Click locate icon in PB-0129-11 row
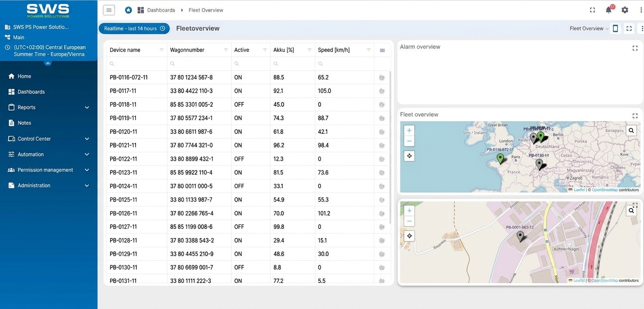The height and width of the screenshot is (309, 644). pos(382,255)
